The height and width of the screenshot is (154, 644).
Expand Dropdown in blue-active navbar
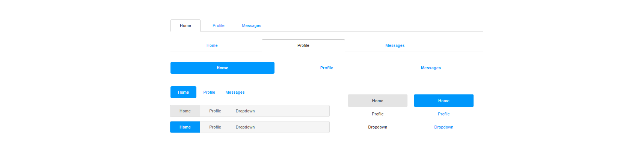click(x=245, y=127)
